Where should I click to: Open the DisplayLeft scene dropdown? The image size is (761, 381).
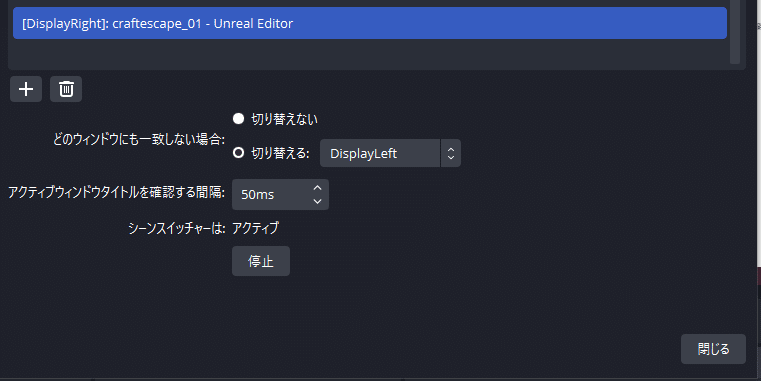(x=390, y=153)
